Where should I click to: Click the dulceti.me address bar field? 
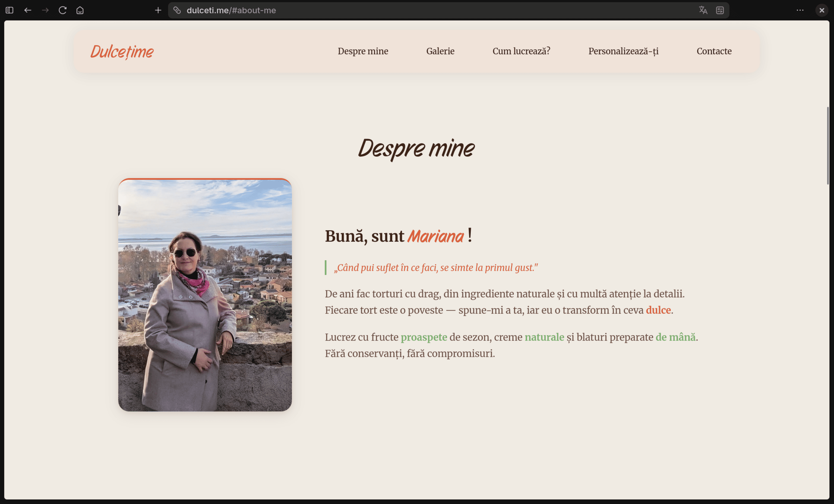tap(406, 10)
